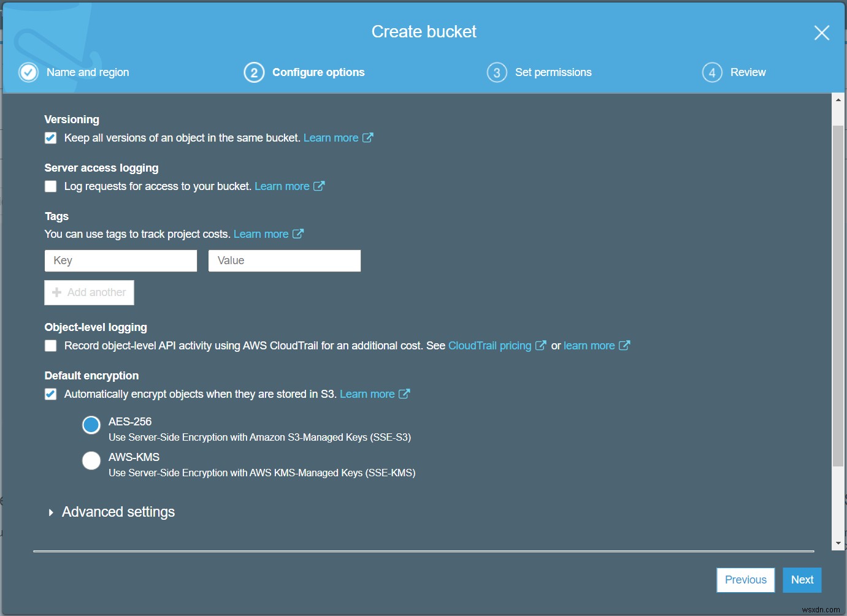Click the Versioning Learn more external link icon

pos(369,137)
